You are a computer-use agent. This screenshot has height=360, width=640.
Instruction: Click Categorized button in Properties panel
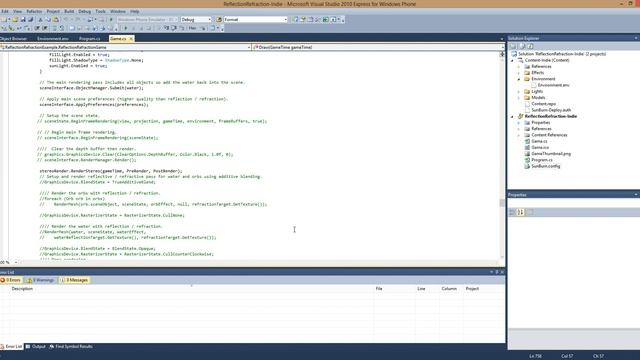point(512,212)
